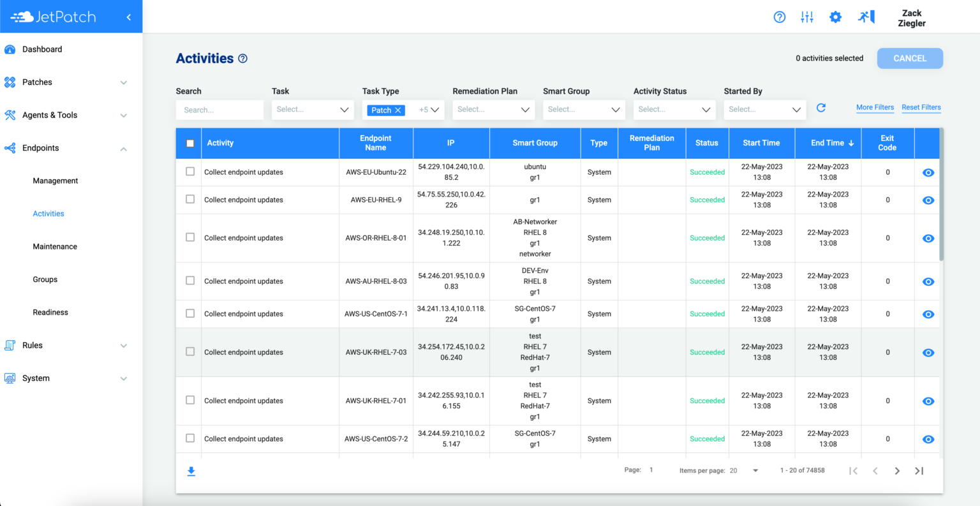Refresh activities using the circular refresh icon

pos(821,108)
